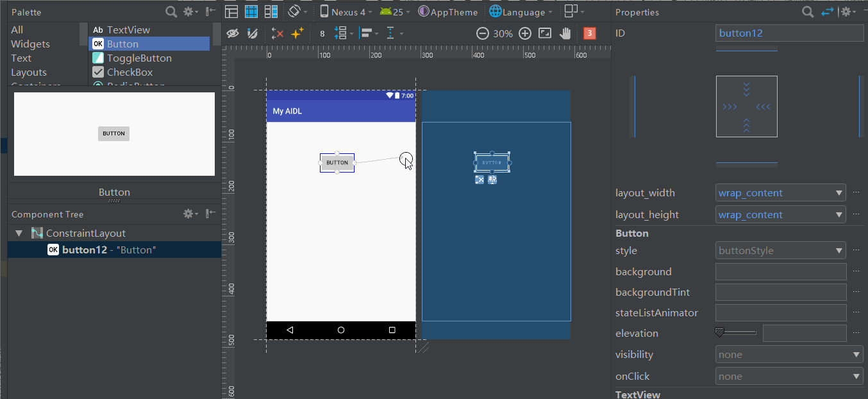868x399 pixels.
Task: Click the AppTheme theme selector
Action: tap(449, 12)
